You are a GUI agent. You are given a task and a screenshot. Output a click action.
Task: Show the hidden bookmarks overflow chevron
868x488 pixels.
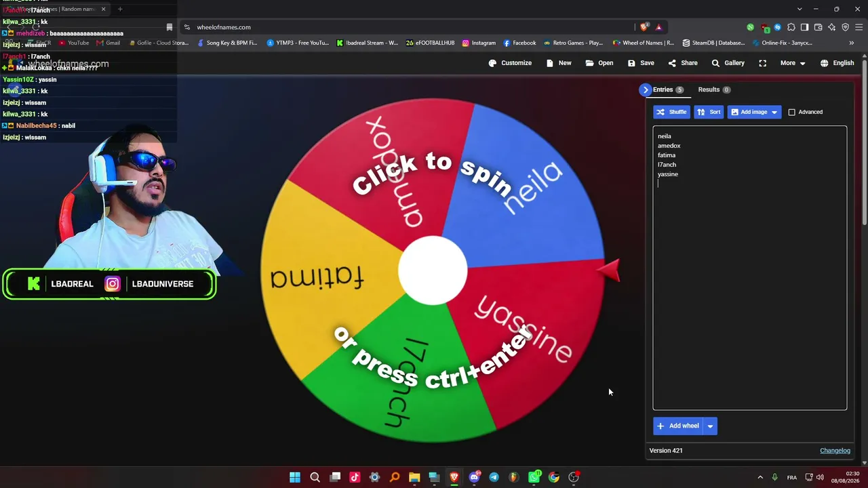click(x=852, y=43)
